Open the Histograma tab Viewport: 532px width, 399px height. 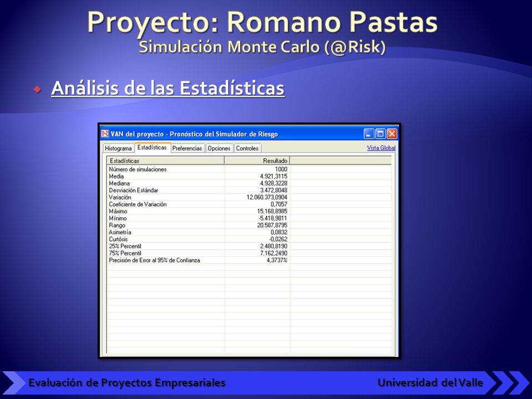point(118,149)
